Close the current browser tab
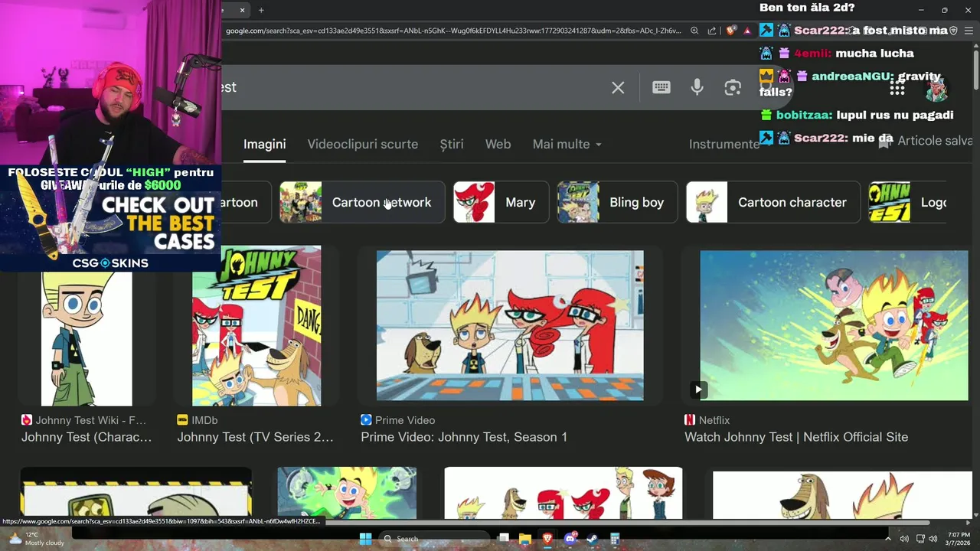Image resolution: width=980 pixels, height=551 pixels. (x=242, y=10)
